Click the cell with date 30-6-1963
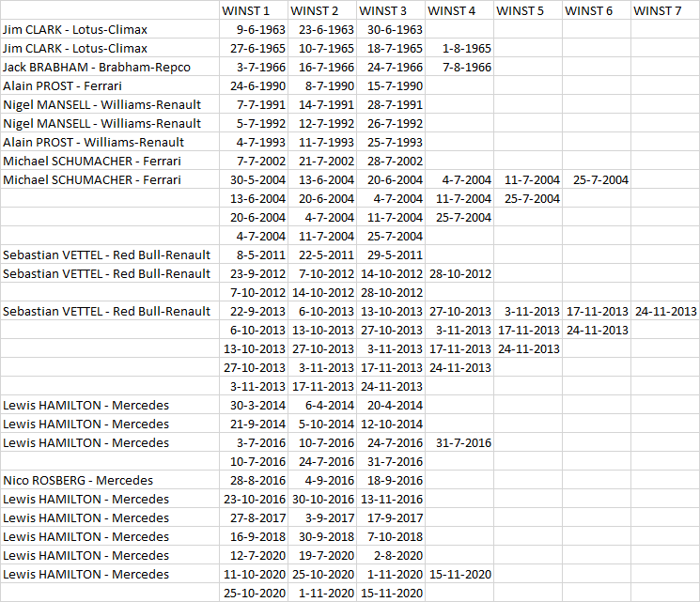The image size is (700, 602). tap(391, 29)
